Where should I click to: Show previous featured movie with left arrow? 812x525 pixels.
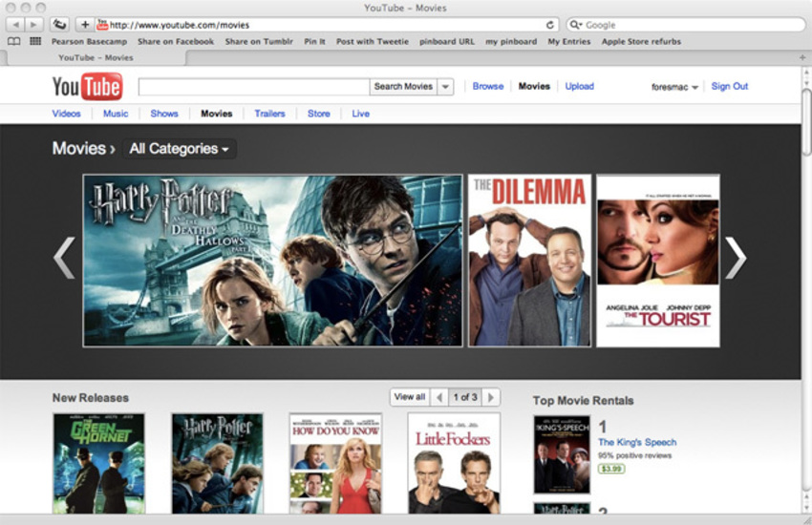[64, 258]
